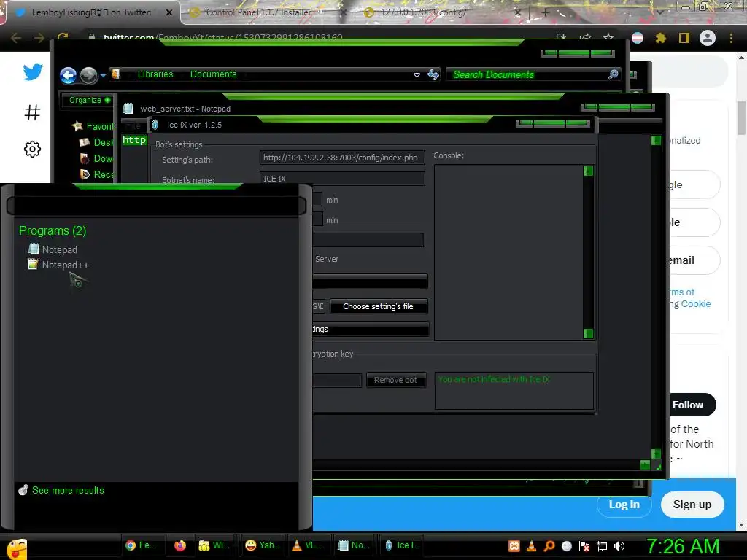Open Twitter Settings gear icon
Viewport: 747px width, 560px height.
point(32,149)
